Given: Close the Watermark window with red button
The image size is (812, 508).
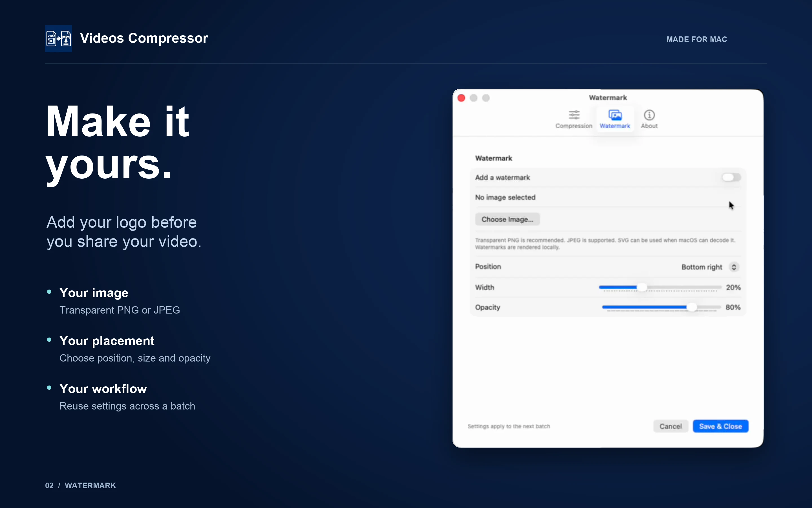Looking at the screenshot, I should (x=461, y=98).
